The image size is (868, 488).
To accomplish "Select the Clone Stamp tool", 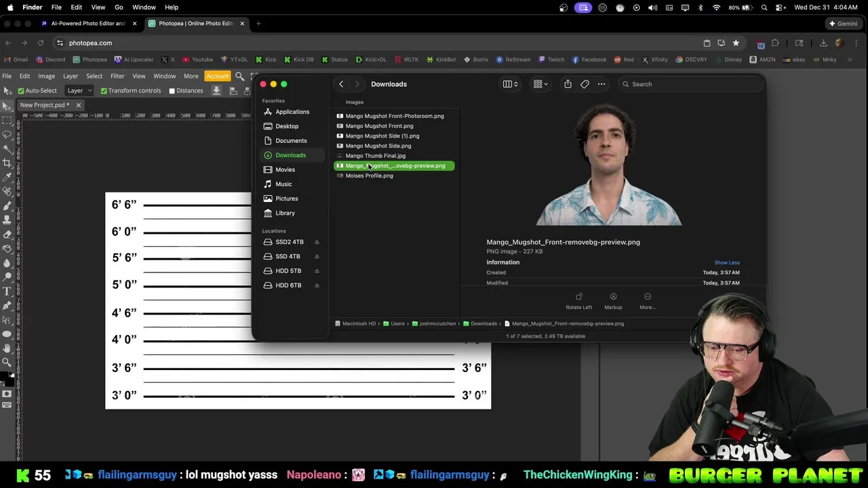I will (x=7, y=220).
